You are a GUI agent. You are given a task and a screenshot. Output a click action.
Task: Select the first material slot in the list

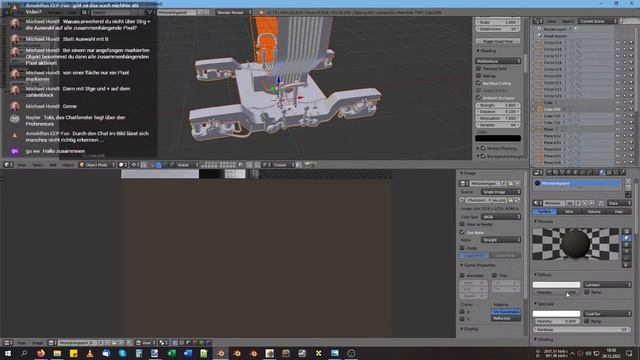click(x=577, y=184)
